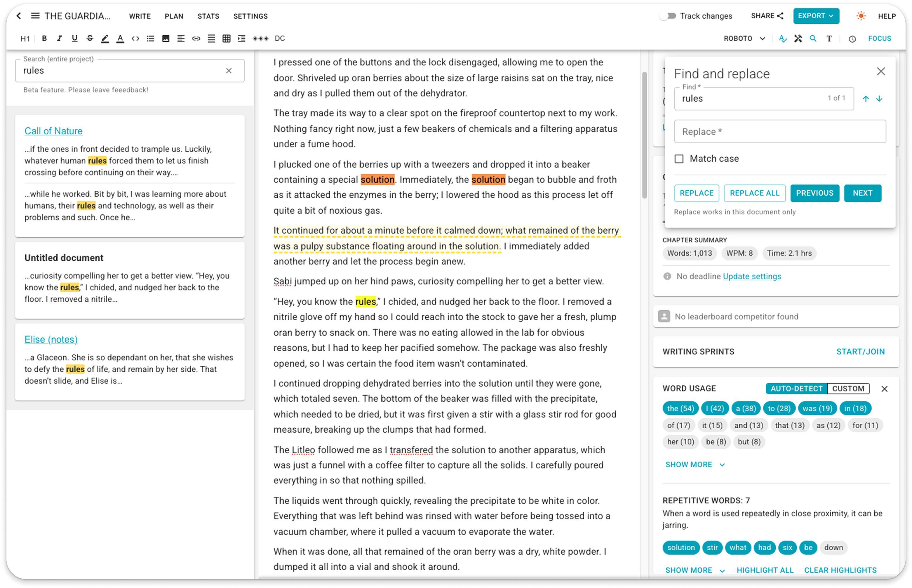The width and height of the screenshot is (912, 588).
Task: Open the Call of Nature document link
Action: tap(53, 131)
